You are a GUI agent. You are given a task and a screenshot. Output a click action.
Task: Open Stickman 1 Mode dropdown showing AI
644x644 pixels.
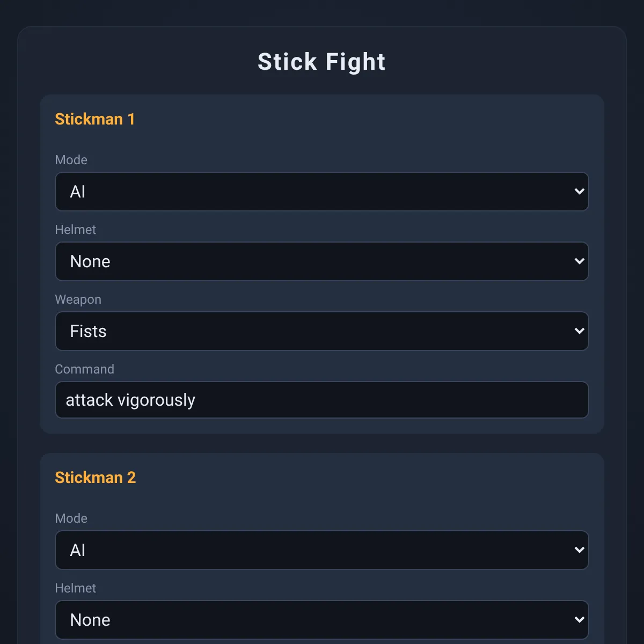[x=322, y=192]
